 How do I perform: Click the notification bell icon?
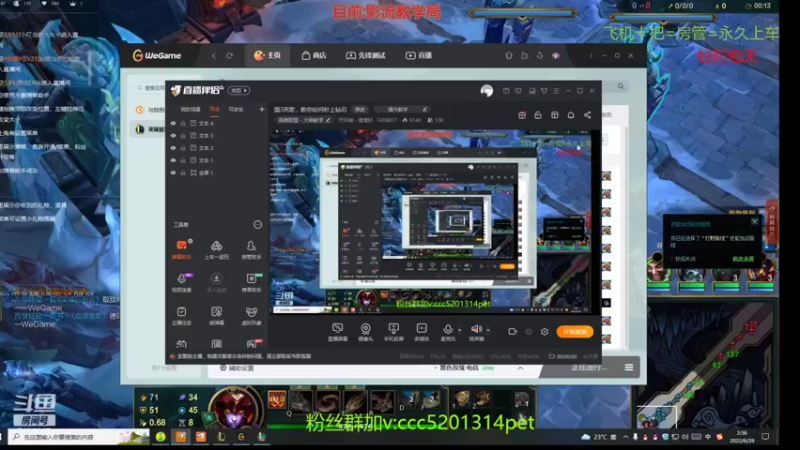(x=571, y=115)
